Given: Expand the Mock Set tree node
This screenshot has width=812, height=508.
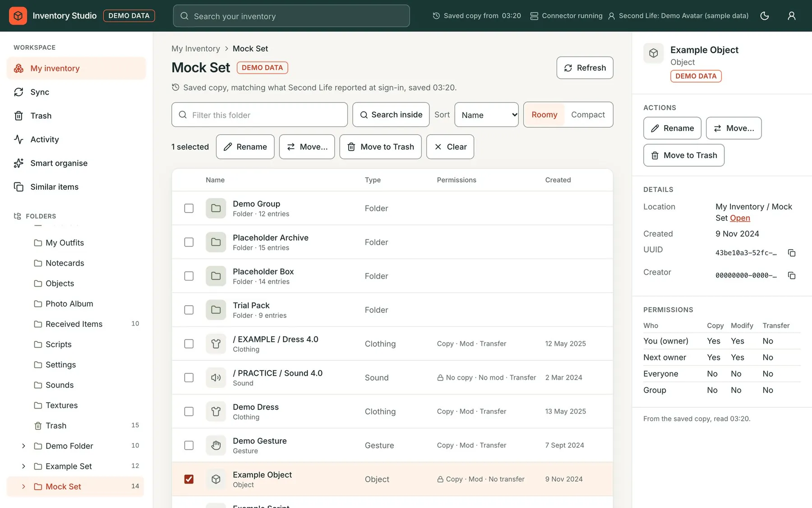Looking at the screenshot, I should (x=23, y=486).
